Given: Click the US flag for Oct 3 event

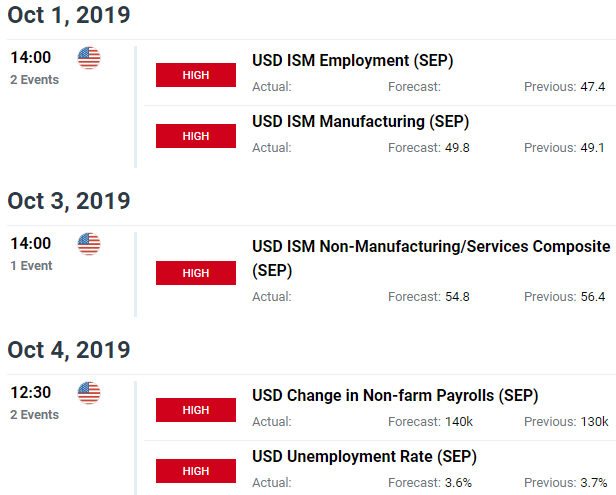Looking at the screenshot, I should pyautogui.click(x=89, y=244).
